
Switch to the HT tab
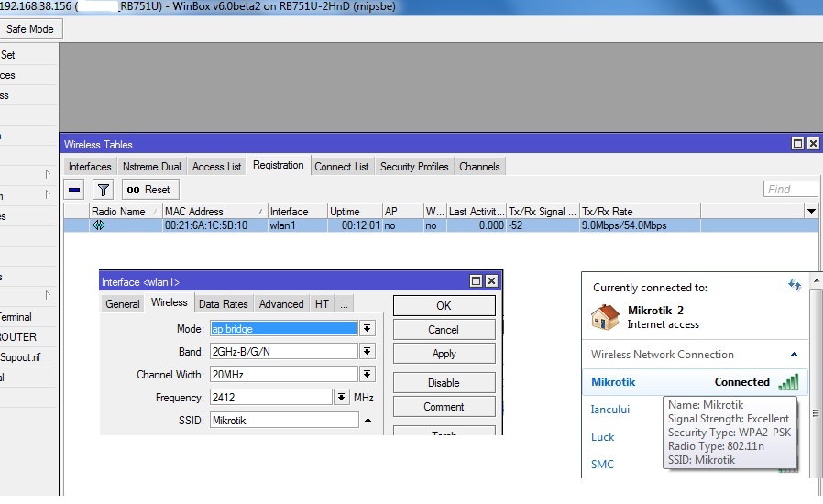click(322, 304)
